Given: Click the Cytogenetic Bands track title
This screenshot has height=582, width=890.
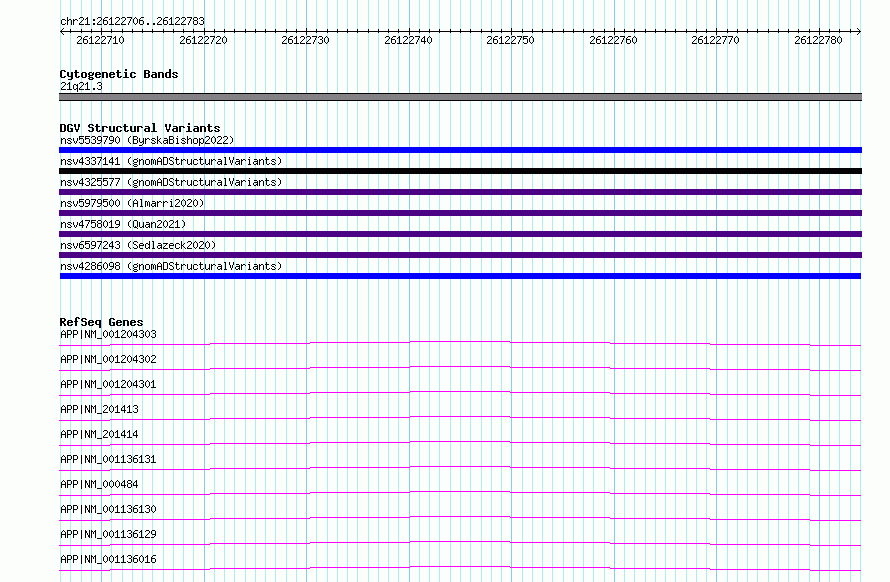Looking at the screenshot, I should point(119,74).
